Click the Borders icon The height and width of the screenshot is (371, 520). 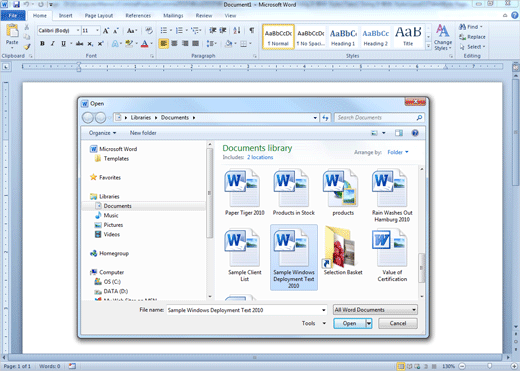[244, 44]
